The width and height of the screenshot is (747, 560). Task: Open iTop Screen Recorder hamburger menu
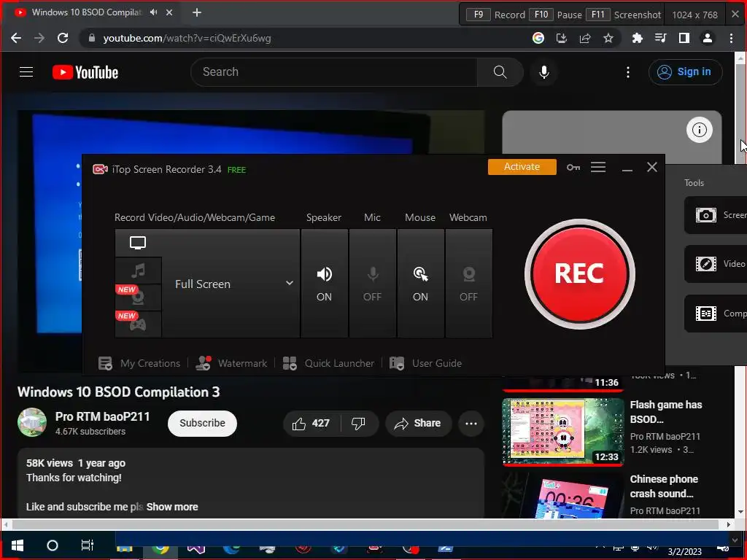[598, 167]
